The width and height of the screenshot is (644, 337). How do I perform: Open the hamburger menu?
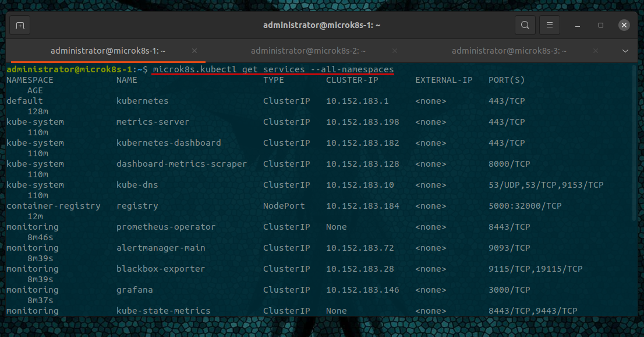550,25
